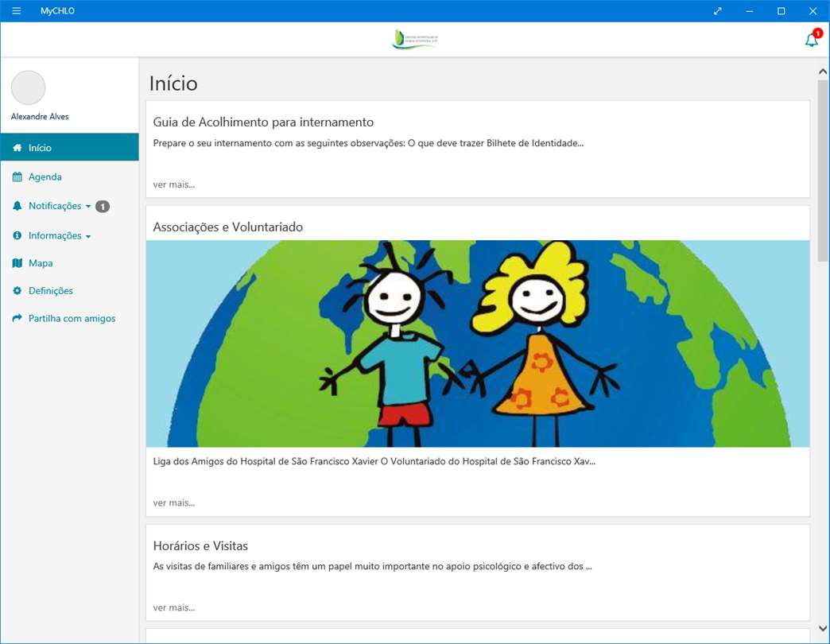Click ver mais under Guia de Acolhimento
Viewport: 830px width, 644px height.
(173, 184)
